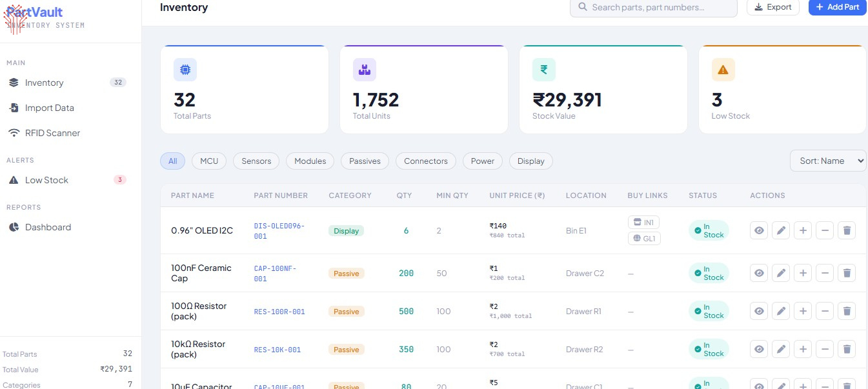Viewport: 868px width, 389px height.
Task: Delete the 0.96" OLED I2C part
Action: 847,230
